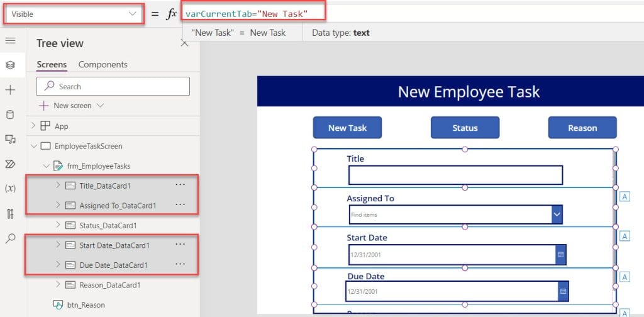This screenshot has width=644, height=317.
Task: Select EmployeeTaskScreen in tree
Action: click(88, 146)
